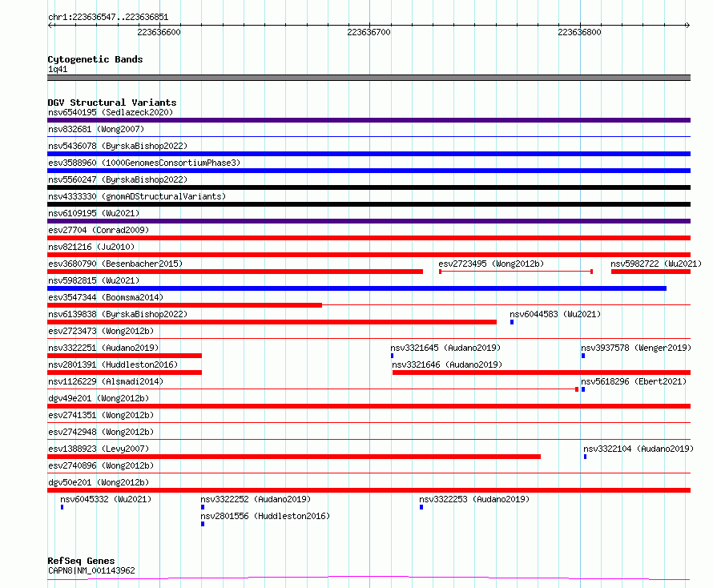The width and height of the screenshot is (713, 588).
Task: Click the DGV Structural Variants track title
Action: pyautogui.click(x=112, y=103)
